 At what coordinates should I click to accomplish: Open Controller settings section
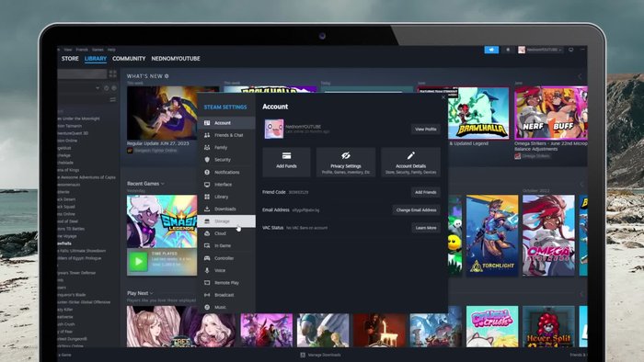pos(226,258)
